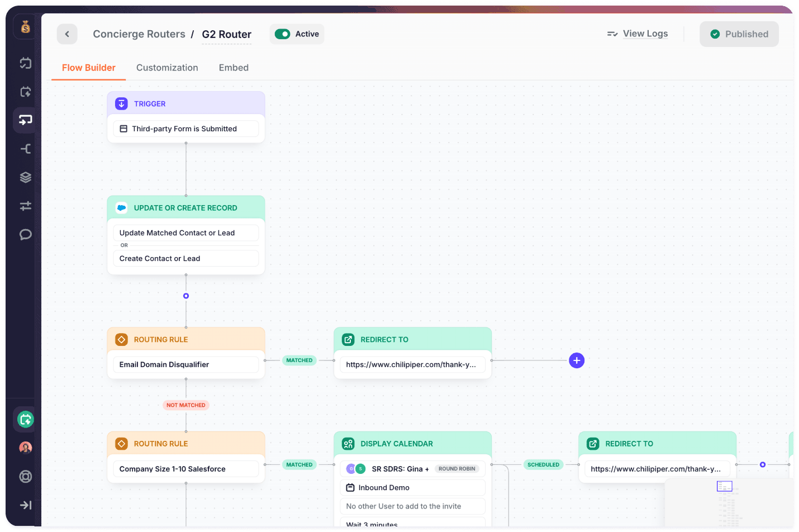Viewport: 799px width, 532px height.
Task: Switch to the Flow Builder tab
Action: (88, 68)
